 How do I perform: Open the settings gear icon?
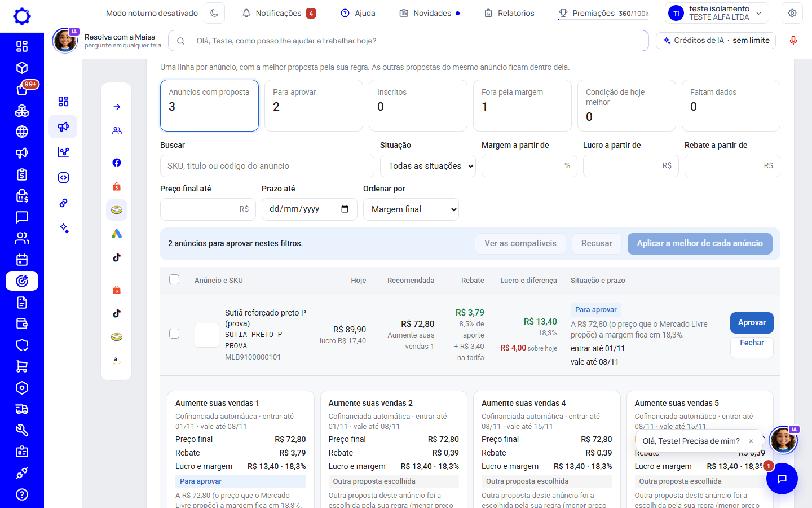(792, 13)
